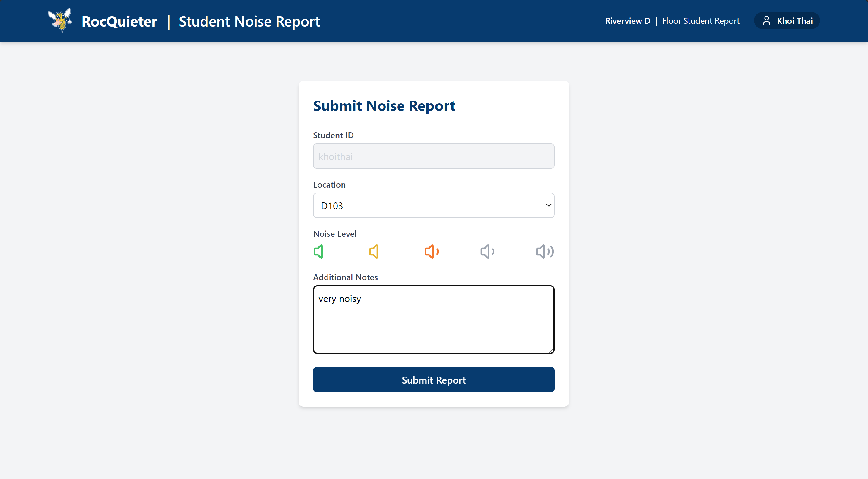The image size is (868, 479).
Task: Click the RocQuieter brand title text
Action: click(119, 22)
